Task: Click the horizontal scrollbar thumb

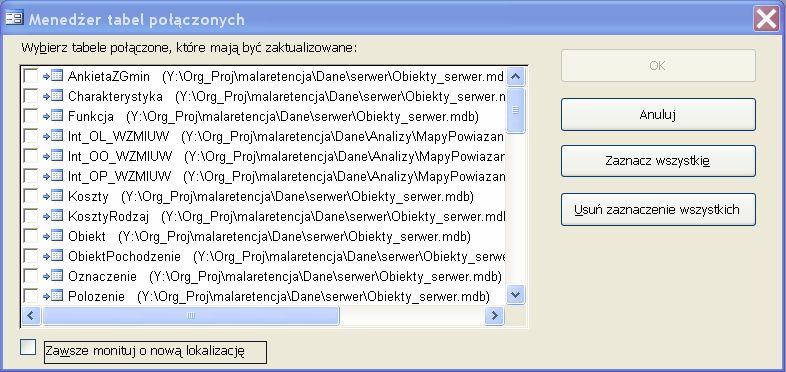Action: tap(191, 315)
